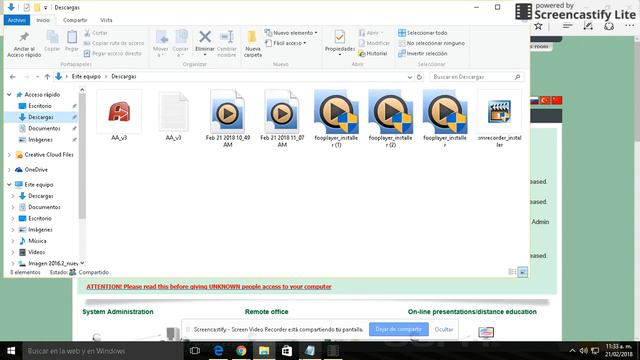Open the Copiar a ribbon button
The image size is (640, 360).
click(180, 43)
